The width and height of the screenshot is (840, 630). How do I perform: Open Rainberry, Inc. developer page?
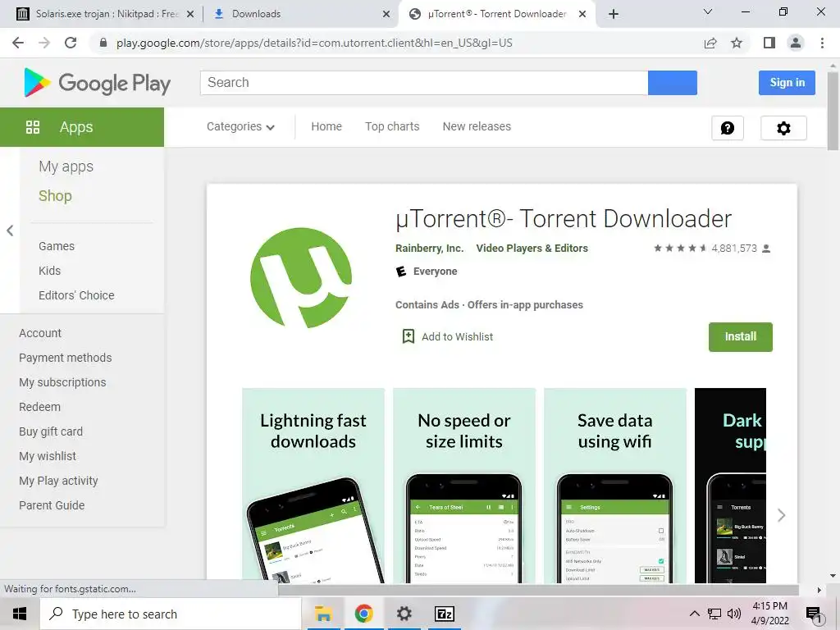pos(429,248)
